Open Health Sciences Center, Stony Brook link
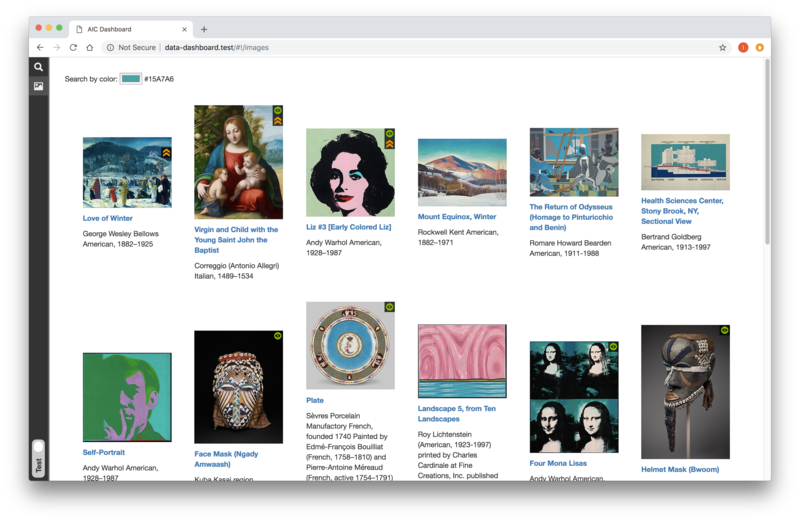The width and height of the screenshot is (800, 522). tap(682, 211)
